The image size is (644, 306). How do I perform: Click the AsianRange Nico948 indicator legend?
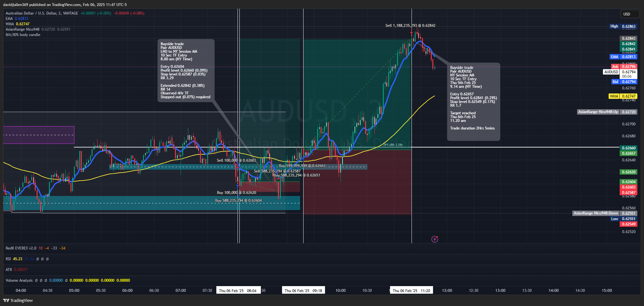(38, 29)
